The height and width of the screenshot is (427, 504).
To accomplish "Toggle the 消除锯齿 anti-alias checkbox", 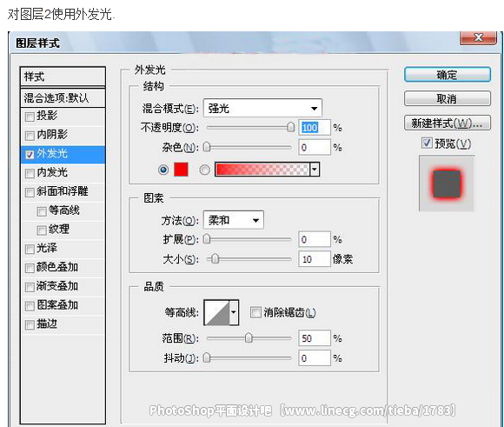I will pyautogui.click(x=255, y=312).
